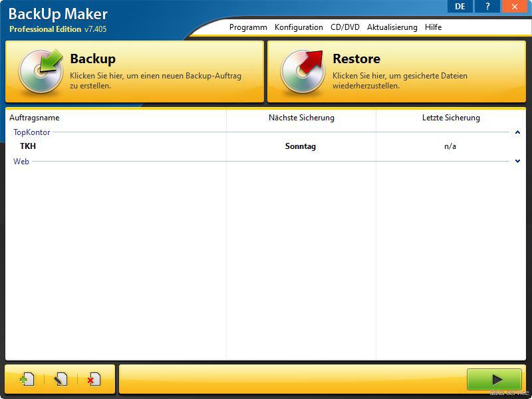Click the add new backup job icon
This screenshot has height=399, width=532.
click(27, 379)
